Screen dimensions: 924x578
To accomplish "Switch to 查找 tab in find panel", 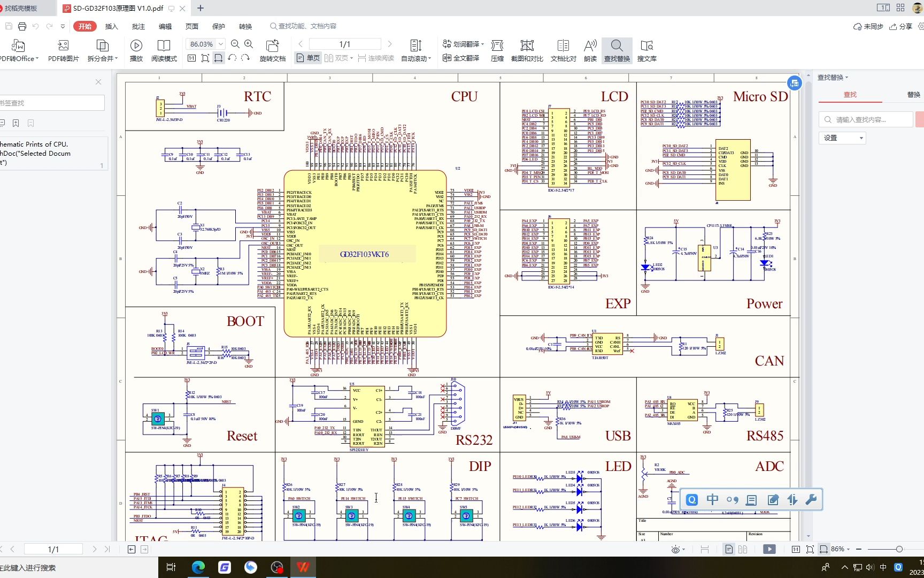I will coord(850,95).
